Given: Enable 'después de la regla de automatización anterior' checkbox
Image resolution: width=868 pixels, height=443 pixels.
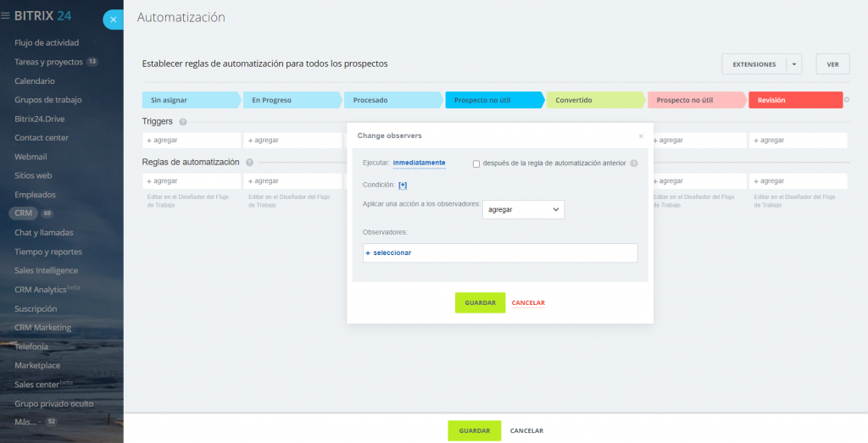Looking at the screenshot, I should [476, 163].
